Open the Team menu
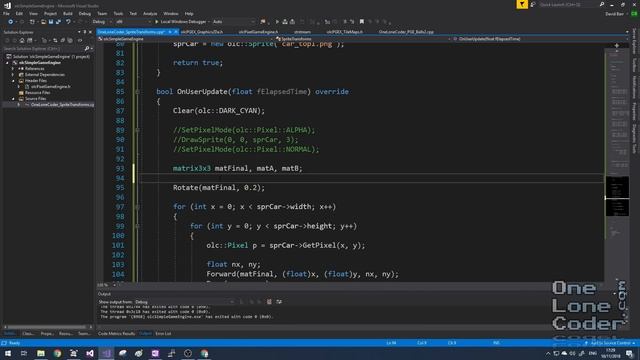The height and width of the screenshot is (360, 640). pos(102,13)
